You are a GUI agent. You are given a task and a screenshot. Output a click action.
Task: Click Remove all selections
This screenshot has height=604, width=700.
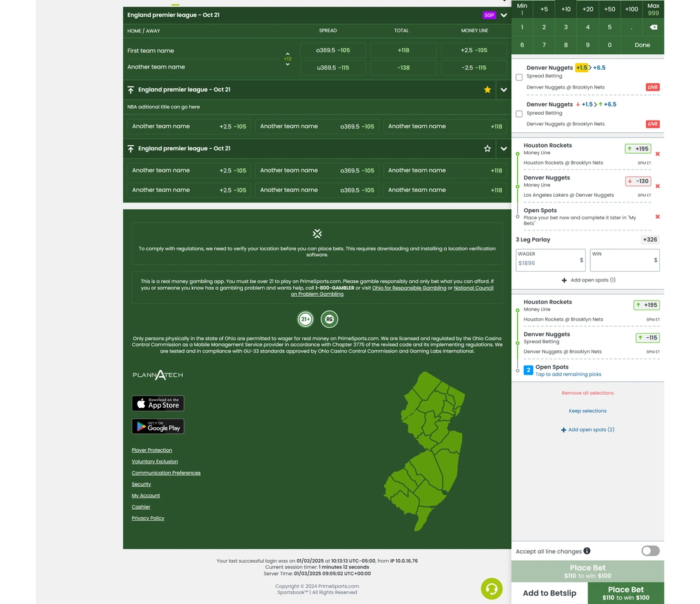(x=588, y=393)
